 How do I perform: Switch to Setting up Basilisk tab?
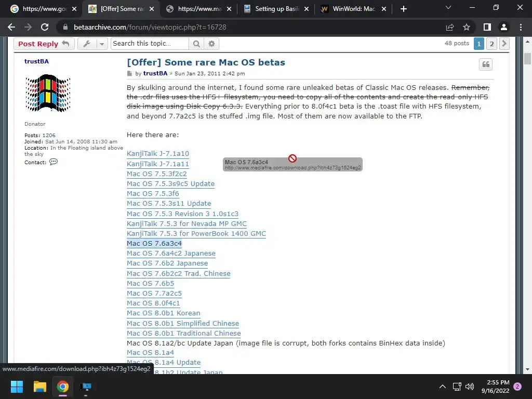click(x=276, y=9)
